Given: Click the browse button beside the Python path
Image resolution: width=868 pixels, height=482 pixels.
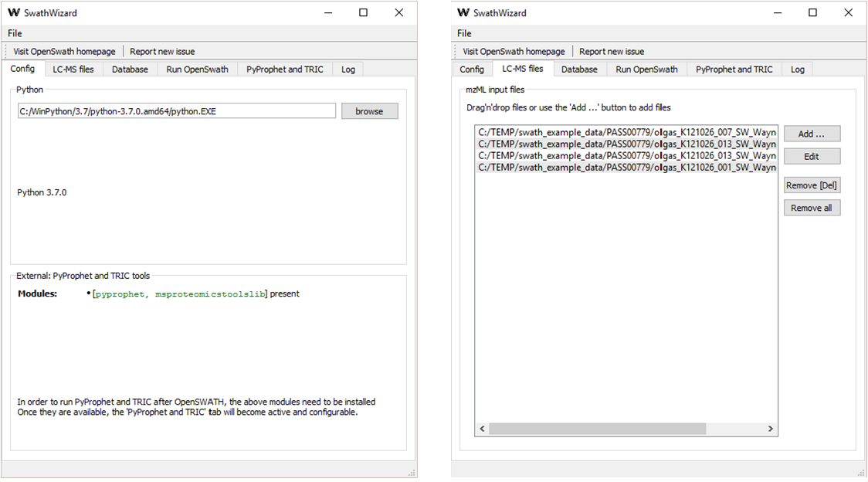Looking at the screenshot, I should coord(369,111).
